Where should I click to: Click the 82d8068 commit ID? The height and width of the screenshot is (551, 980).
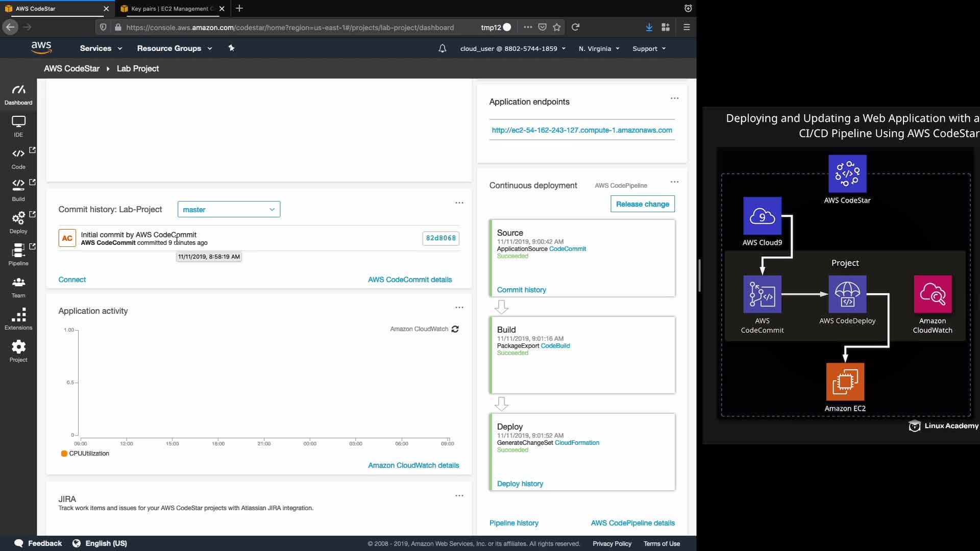[x=440, y=238]
